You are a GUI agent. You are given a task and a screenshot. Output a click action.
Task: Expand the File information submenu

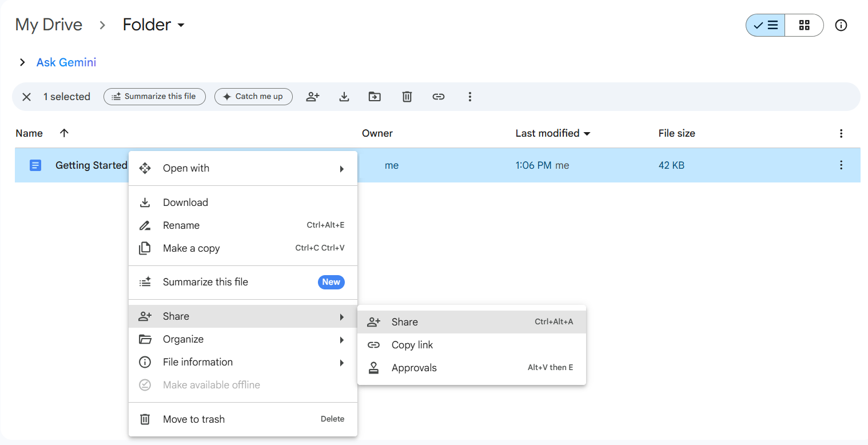coord(243,362)
